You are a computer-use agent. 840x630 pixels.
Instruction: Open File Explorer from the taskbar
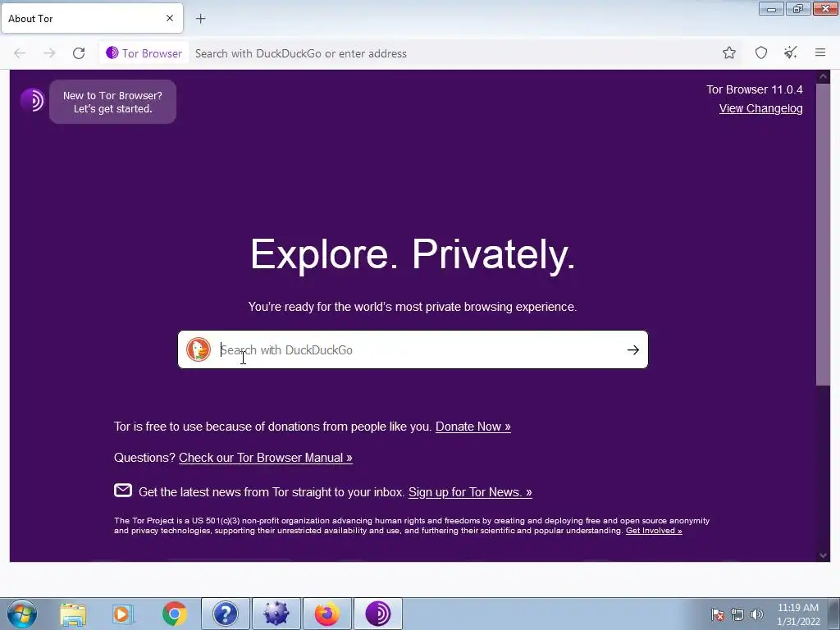pyautogui.click(x=73, y=614)
